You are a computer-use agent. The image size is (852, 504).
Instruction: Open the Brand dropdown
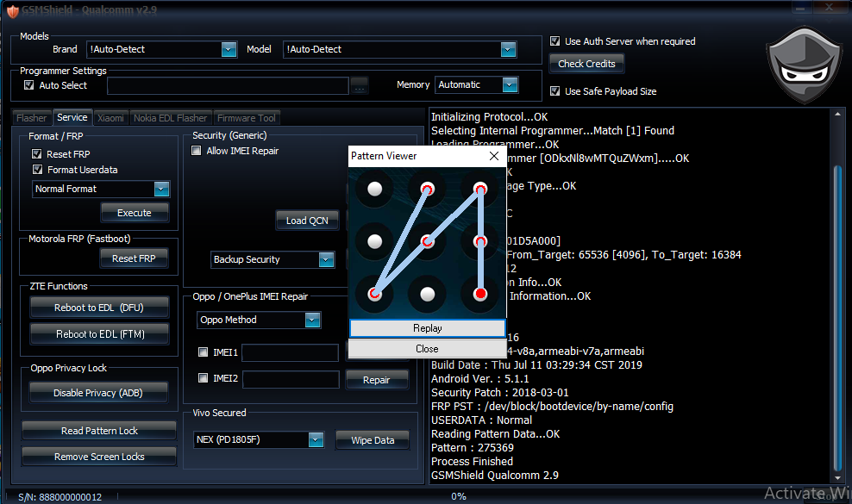coord(229,49)
